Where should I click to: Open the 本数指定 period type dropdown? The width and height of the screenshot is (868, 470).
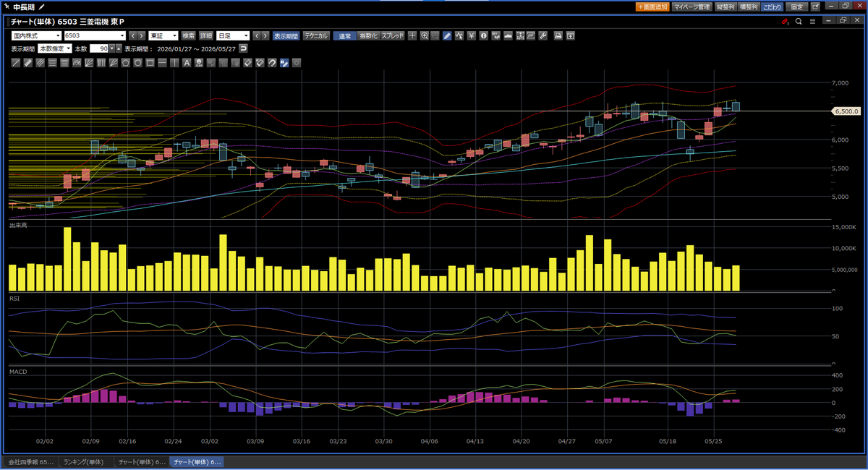(55, 48)
